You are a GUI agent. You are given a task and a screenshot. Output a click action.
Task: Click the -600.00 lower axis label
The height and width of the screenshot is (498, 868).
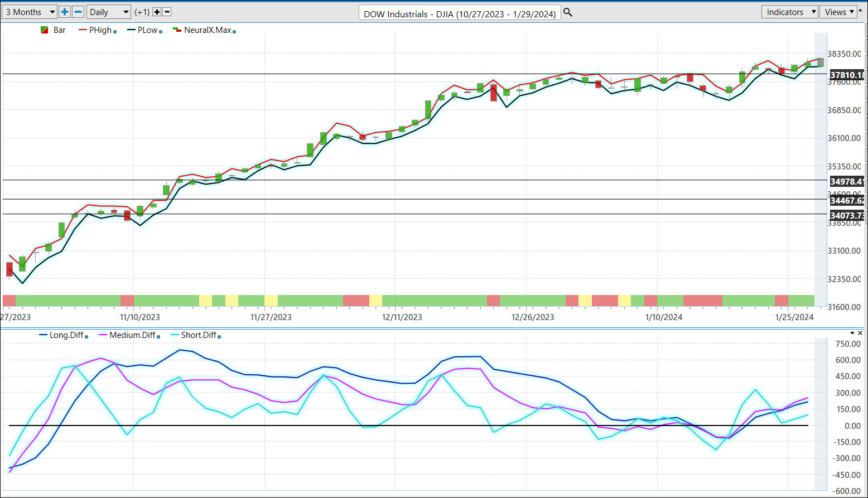click(x=847, y=491)
